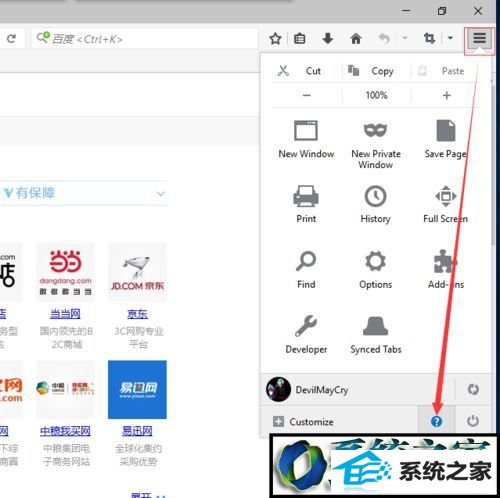
Task: Open DevilMayCry account entry
Action: click(357, 389)
